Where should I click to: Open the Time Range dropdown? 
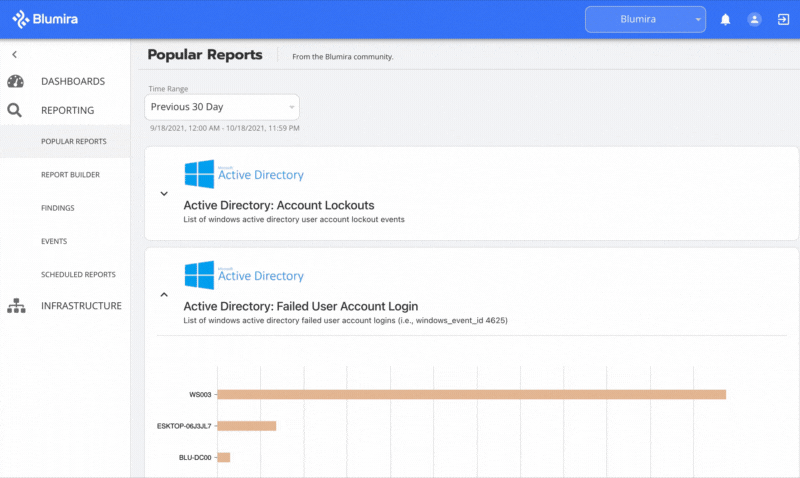[222, 107]
